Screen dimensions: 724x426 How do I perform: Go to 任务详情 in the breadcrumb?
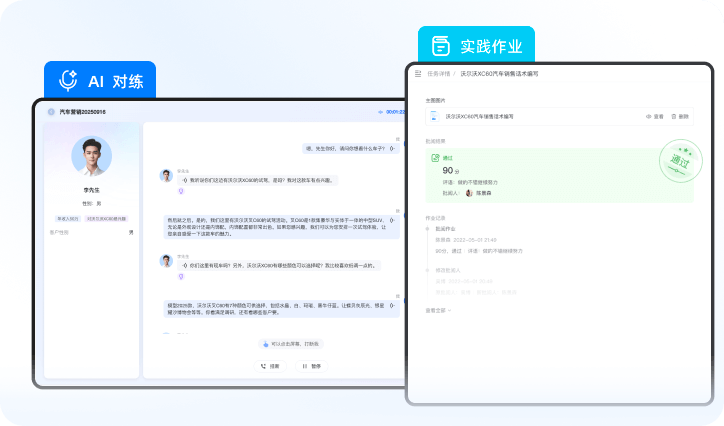(438, 73)
